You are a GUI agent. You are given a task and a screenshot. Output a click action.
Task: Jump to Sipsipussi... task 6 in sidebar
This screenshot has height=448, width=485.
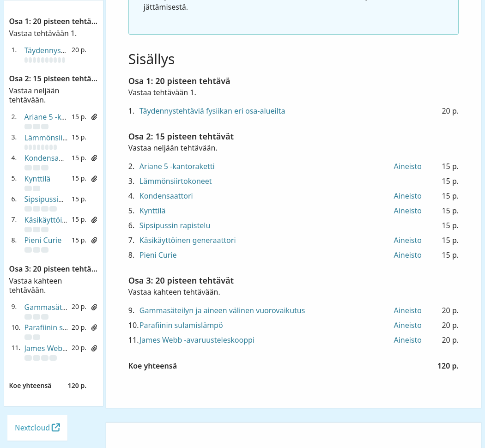43,200
